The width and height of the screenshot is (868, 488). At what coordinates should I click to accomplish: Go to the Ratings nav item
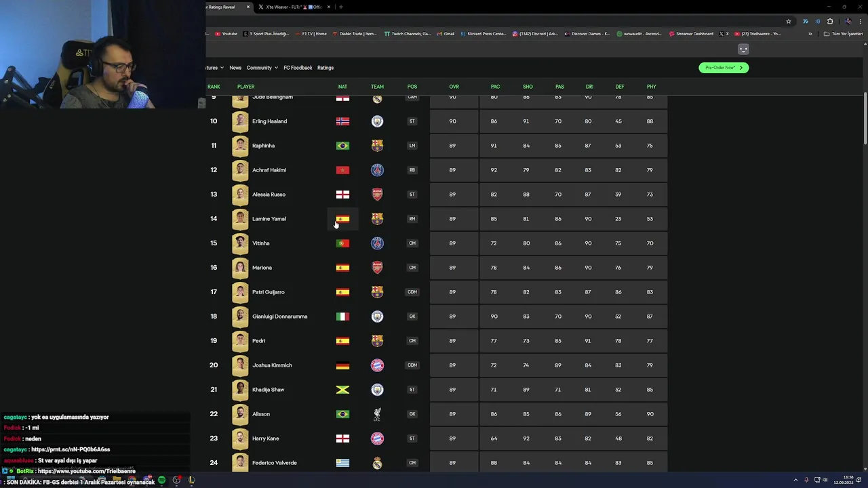click(325, 68)
